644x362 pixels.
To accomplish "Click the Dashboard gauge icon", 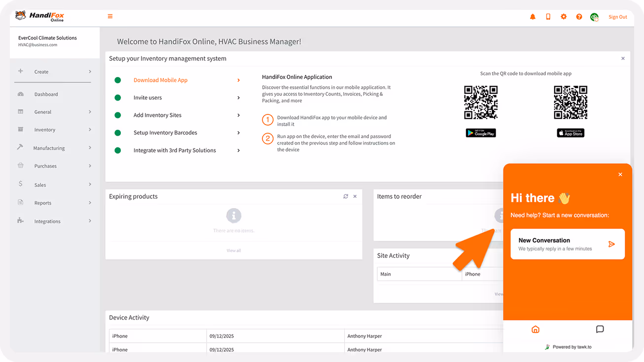I will [x=20, y=94].
